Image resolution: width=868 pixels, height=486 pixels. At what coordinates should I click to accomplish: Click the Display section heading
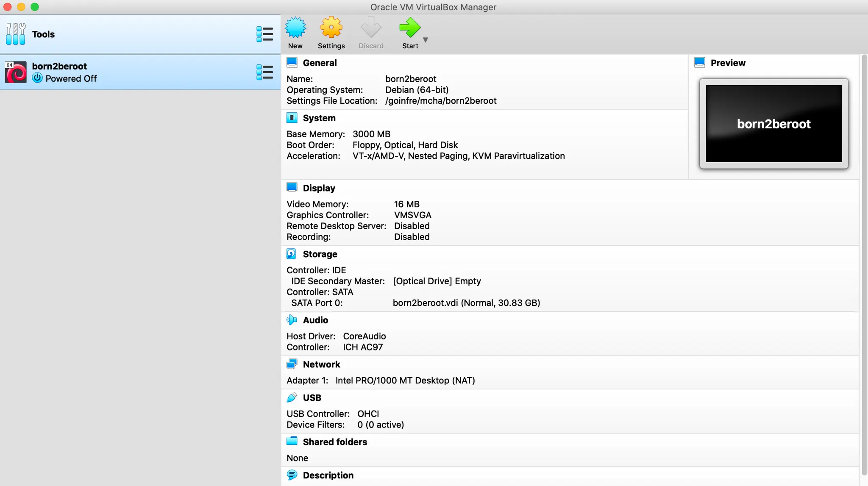319,188
